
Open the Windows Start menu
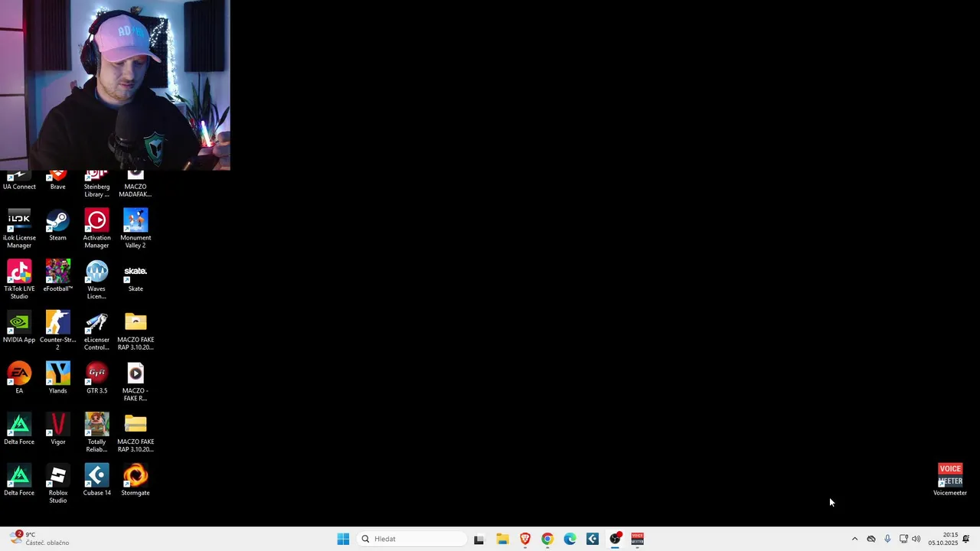[x=343, y=539]
